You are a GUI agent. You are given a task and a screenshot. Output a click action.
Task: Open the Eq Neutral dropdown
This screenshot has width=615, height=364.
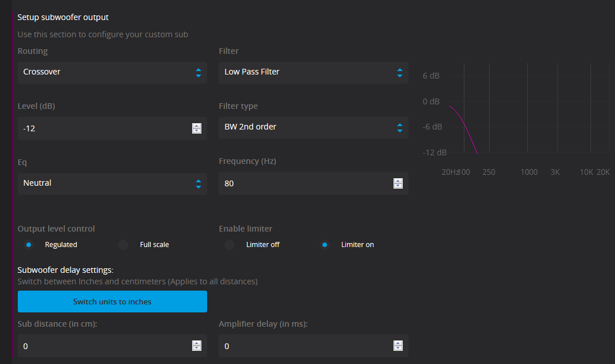[112, 183]
